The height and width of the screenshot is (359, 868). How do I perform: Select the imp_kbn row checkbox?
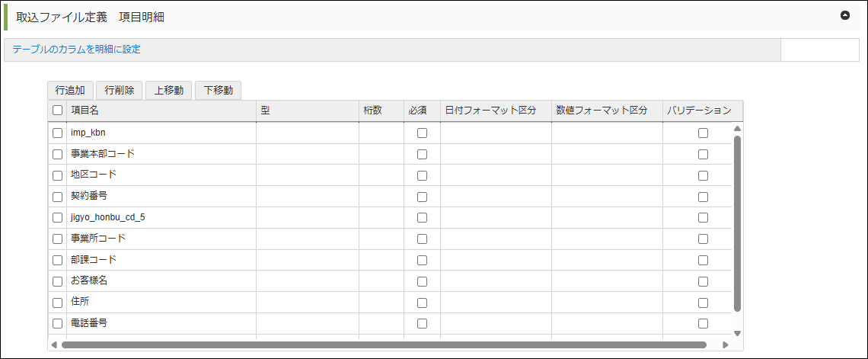(x=58, y=133)
